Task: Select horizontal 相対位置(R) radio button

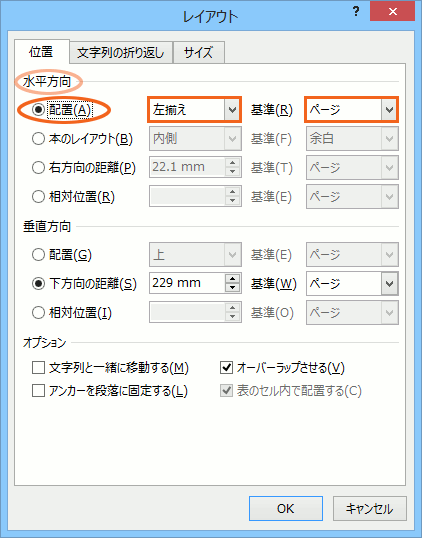Action: coord(38,197)
